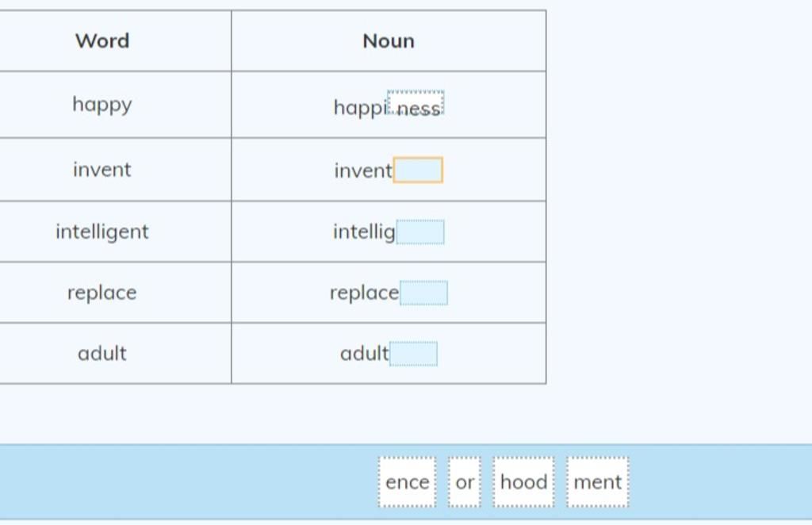Click the blank slot following "replace"
The image size is (812, 525).
(x=423, y=293)
